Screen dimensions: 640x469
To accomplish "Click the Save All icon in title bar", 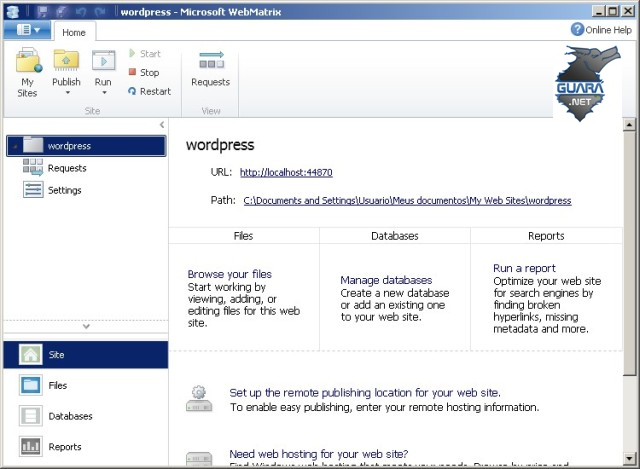I will (x=62, y=11).
